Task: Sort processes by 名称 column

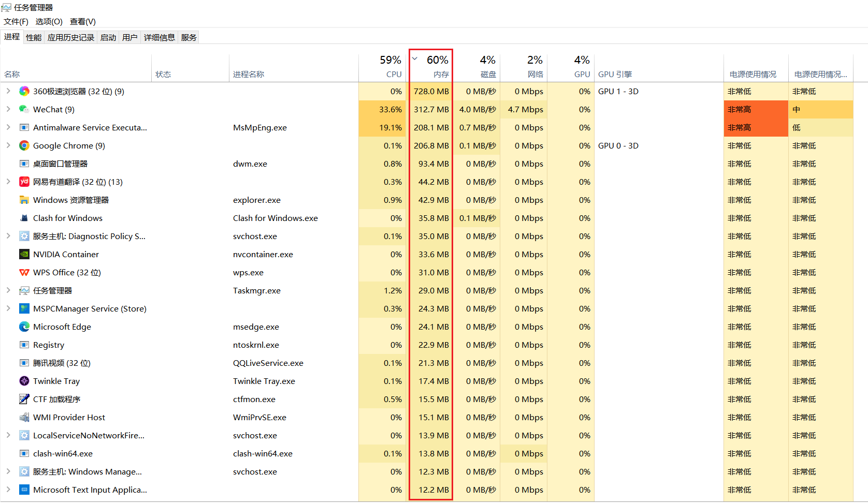Action: click(x=76, y=68)
